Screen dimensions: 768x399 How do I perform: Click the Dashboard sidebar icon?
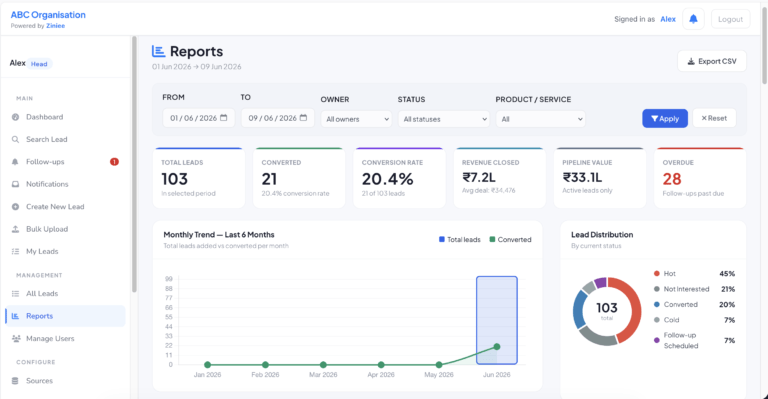[15, 117]
